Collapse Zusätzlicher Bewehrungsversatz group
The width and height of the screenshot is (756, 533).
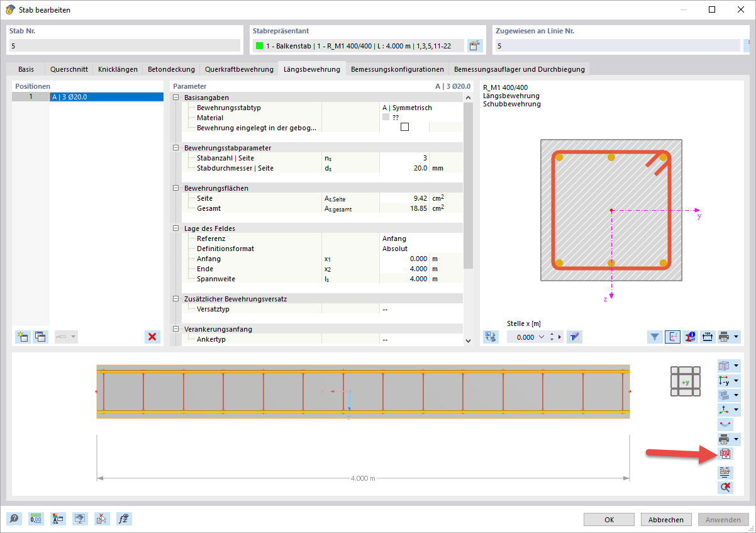176,299
